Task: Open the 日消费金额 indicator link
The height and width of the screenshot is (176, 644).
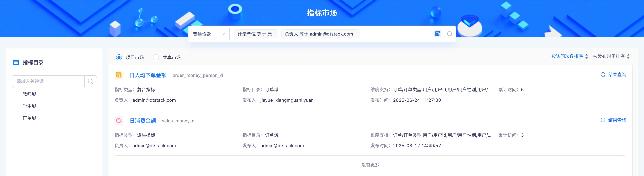Action: tap(143, 121)
